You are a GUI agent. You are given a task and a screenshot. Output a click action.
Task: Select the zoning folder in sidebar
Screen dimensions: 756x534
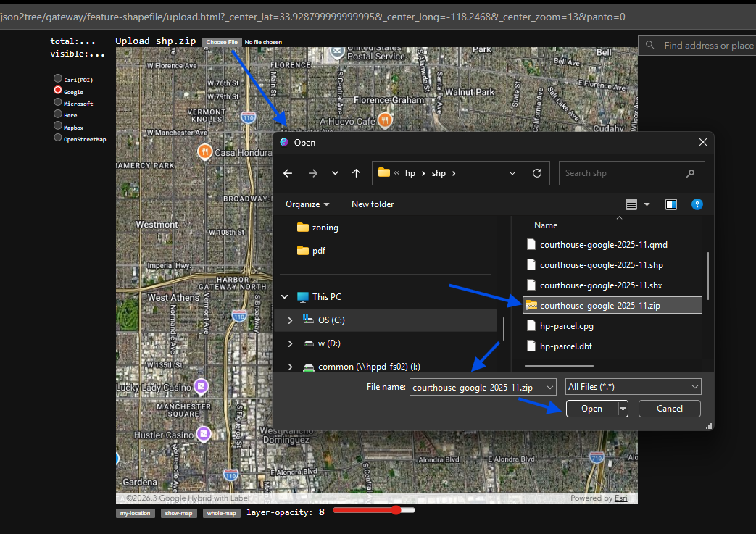point(324,228)
